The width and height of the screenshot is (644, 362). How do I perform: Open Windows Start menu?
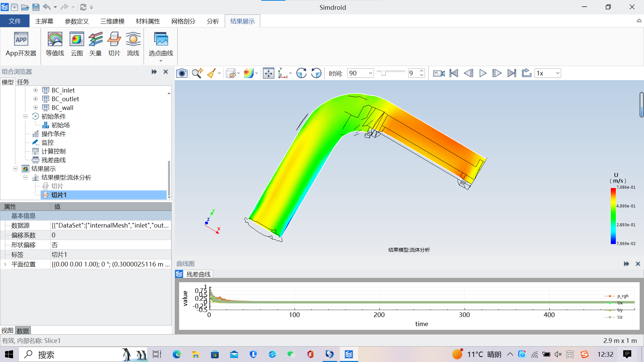point(9,354)
